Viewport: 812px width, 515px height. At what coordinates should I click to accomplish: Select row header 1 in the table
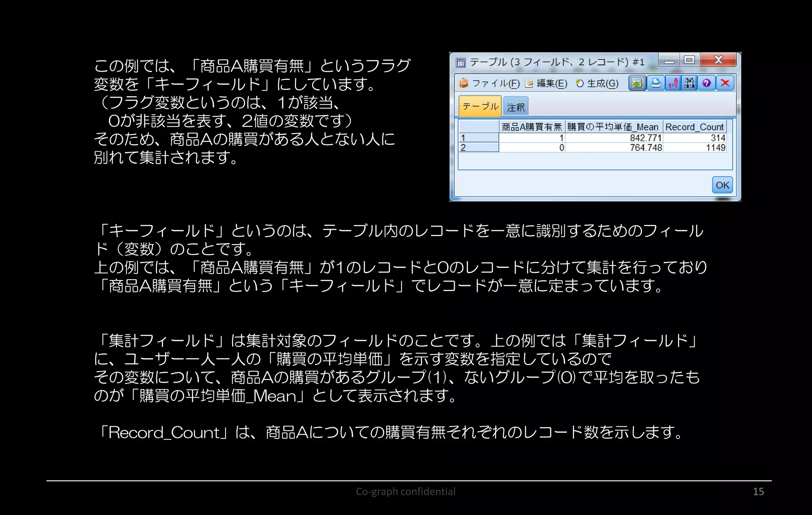479,137
